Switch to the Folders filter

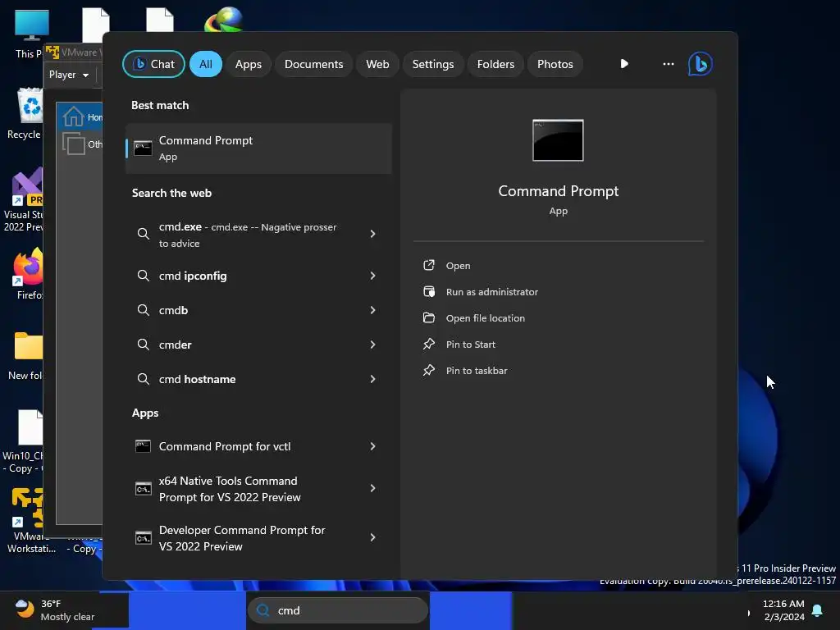click(495, 64)
